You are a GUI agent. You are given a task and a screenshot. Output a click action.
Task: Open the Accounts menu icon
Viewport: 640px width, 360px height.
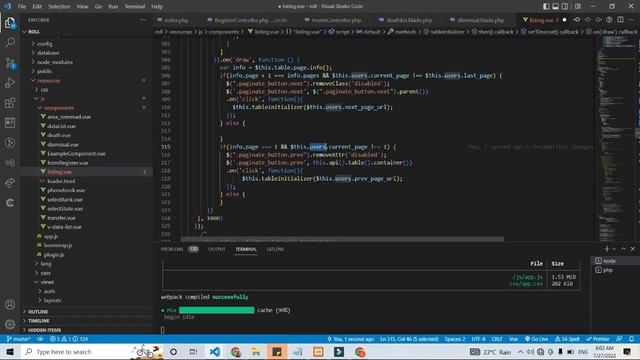click(x=10, y=304)
